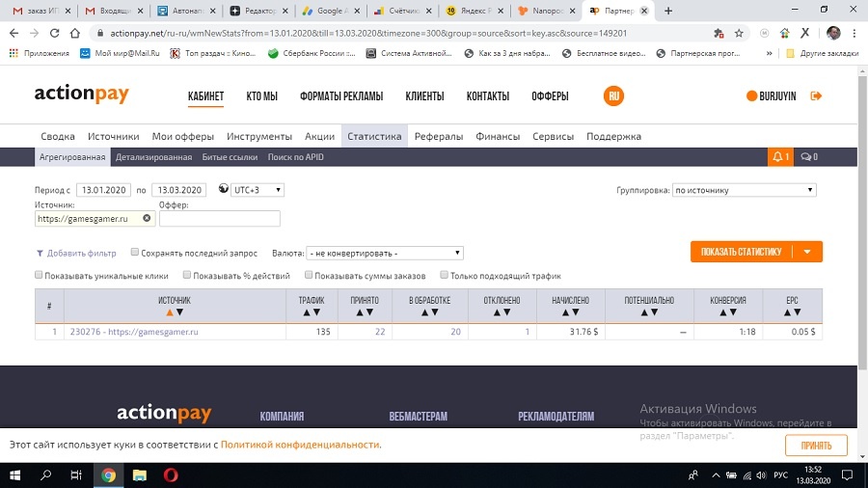The width and height of the screenshot is (868, 488).
Task: Click the Показать статистику button
Action: pos(742,252)
